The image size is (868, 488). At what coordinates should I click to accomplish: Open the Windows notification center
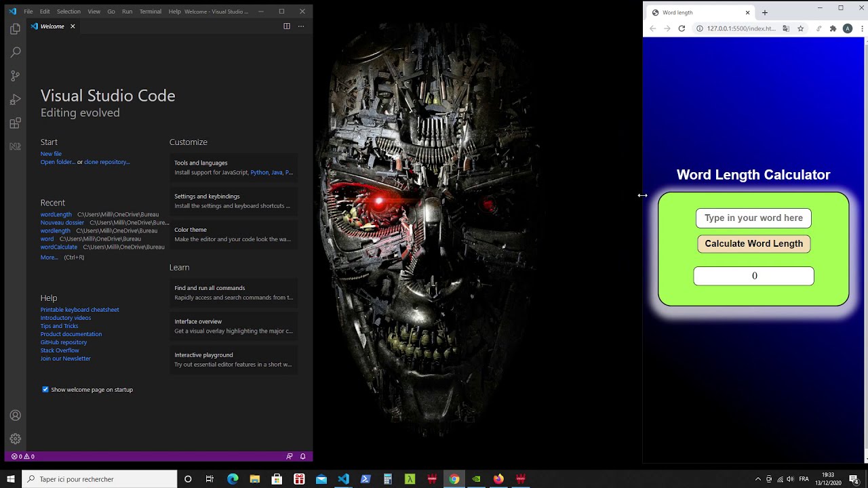click(854, 479)
